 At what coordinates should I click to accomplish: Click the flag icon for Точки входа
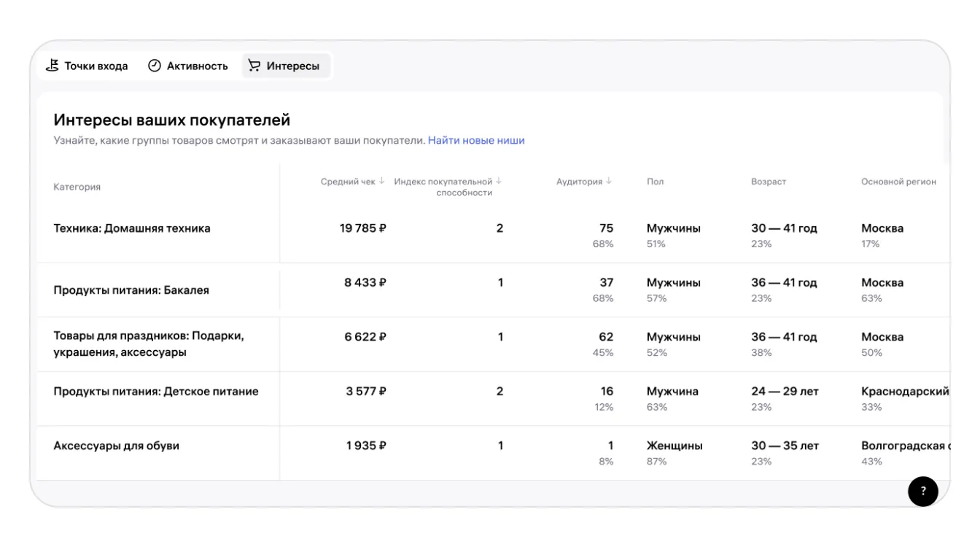(x=52, y=66)
